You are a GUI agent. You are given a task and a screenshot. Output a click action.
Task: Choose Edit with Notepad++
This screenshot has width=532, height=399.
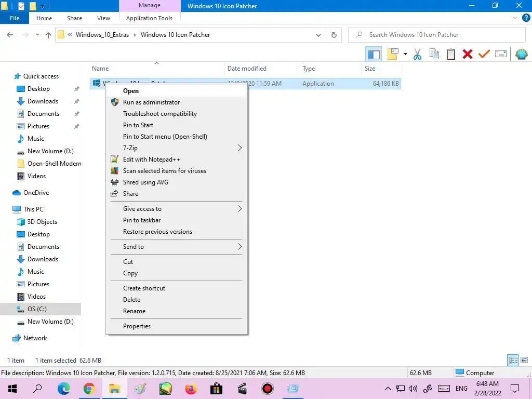pyautogui.click(x=176, y=159)
